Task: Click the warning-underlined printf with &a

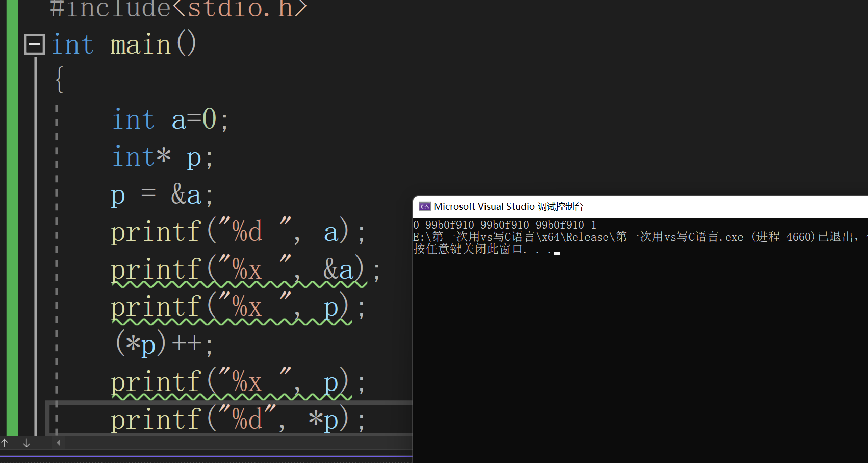Action: [x=246, y=270]
